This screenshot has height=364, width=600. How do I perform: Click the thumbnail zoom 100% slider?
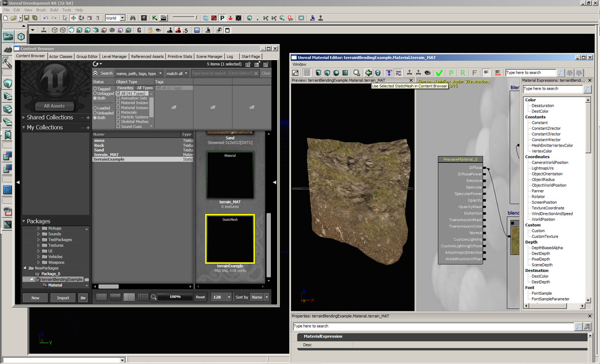(x=175, y=297)
